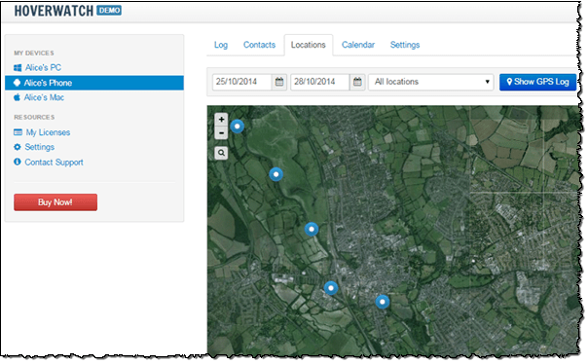This screenshot has height=364, width=588.
Task: Open end date calendar picker icon
Action: 357,82
